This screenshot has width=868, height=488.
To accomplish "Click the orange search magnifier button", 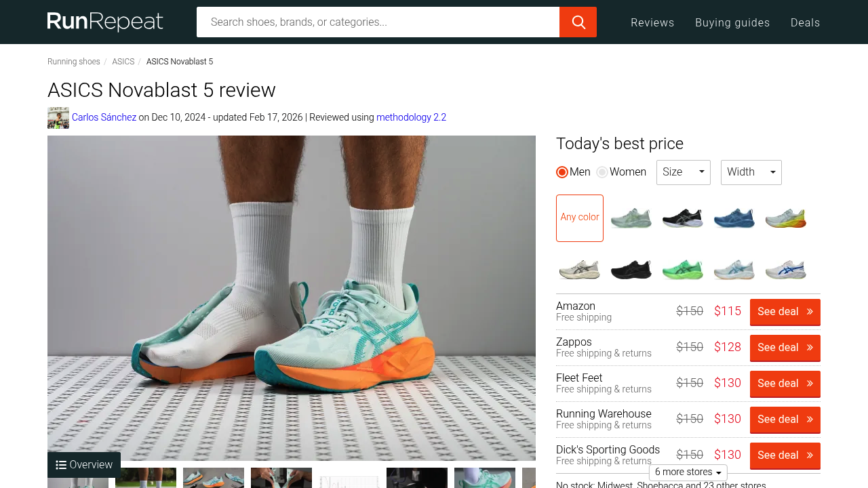I will click(578, 22).
